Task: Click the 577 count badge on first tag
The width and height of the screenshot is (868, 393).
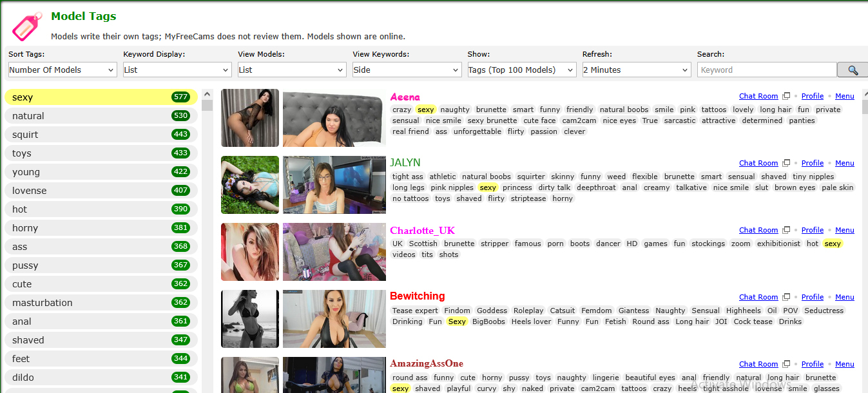Action: [180, 97]
